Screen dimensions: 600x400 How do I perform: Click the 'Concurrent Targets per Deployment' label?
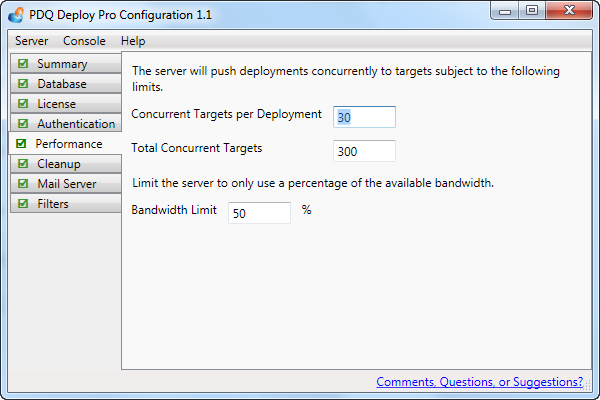coord(227,114)
